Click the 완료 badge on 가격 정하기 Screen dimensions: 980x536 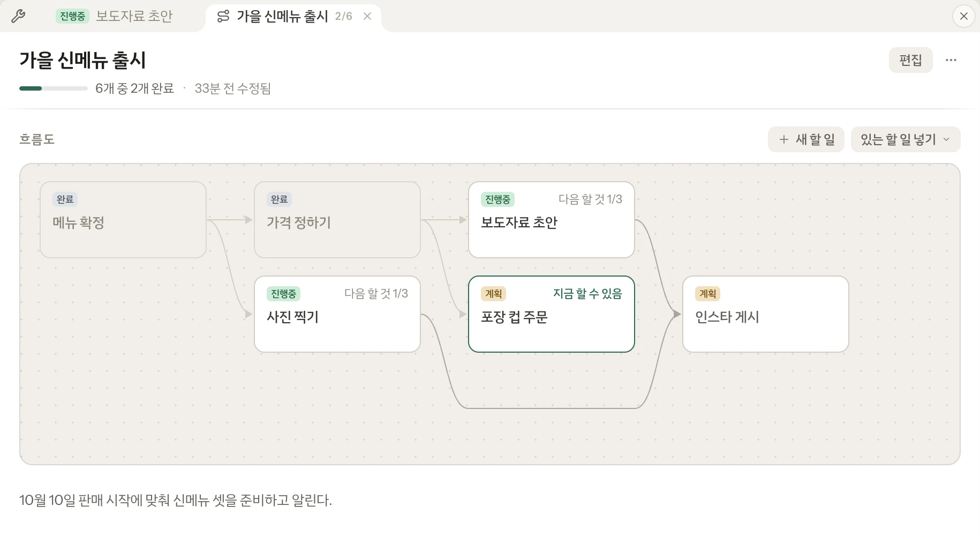pyautogui.click(x=280, y=199)
